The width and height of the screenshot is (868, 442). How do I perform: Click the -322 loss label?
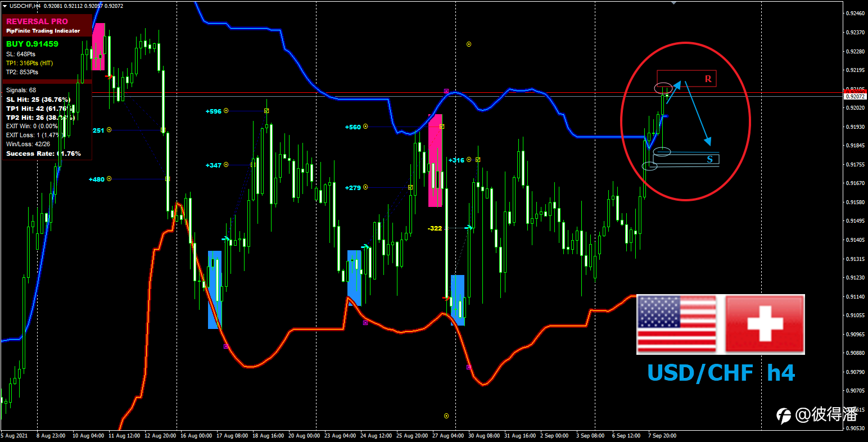pos(435,228)
